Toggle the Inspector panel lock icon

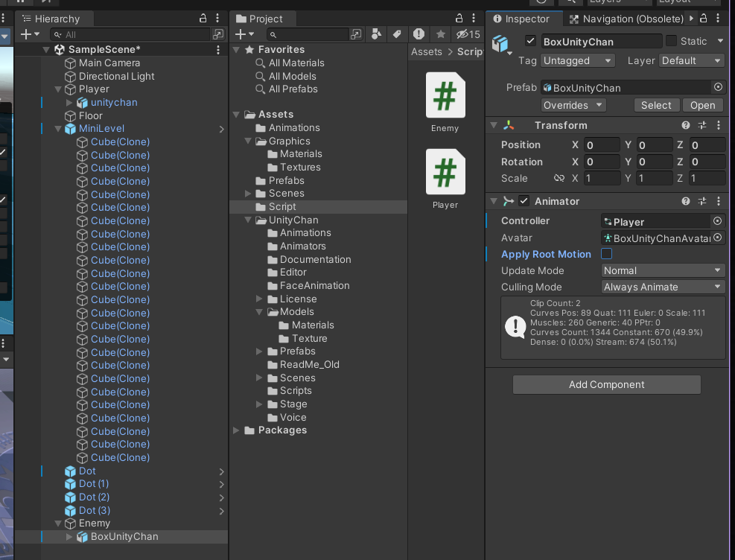click(x=704, y=19)
